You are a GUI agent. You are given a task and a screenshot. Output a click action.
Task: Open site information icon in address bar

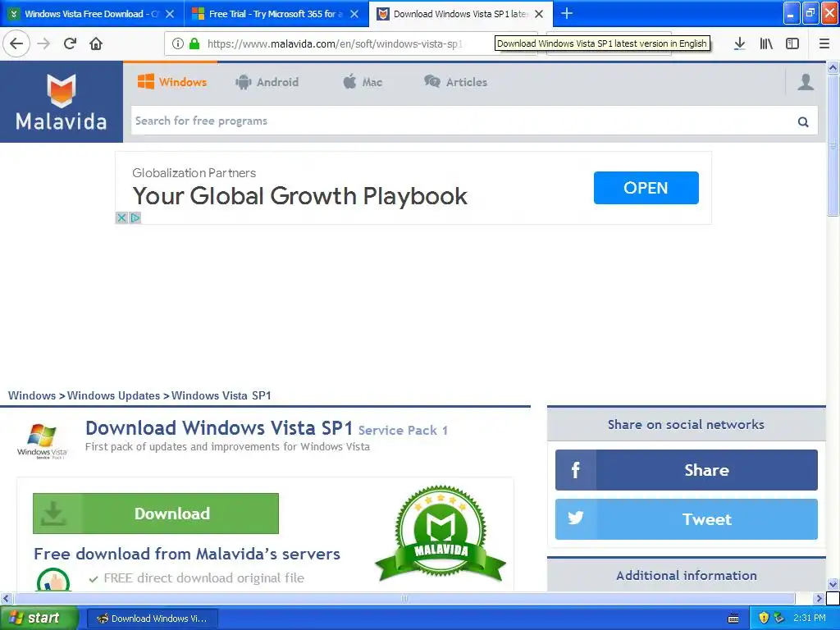pos(177,44)
